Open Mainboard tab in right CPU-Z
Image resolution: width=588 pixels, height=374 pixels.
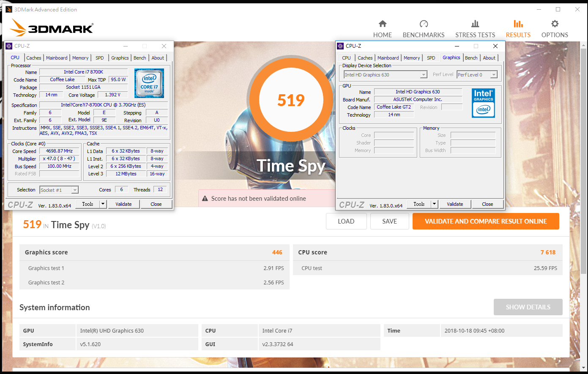pos(388,58)
